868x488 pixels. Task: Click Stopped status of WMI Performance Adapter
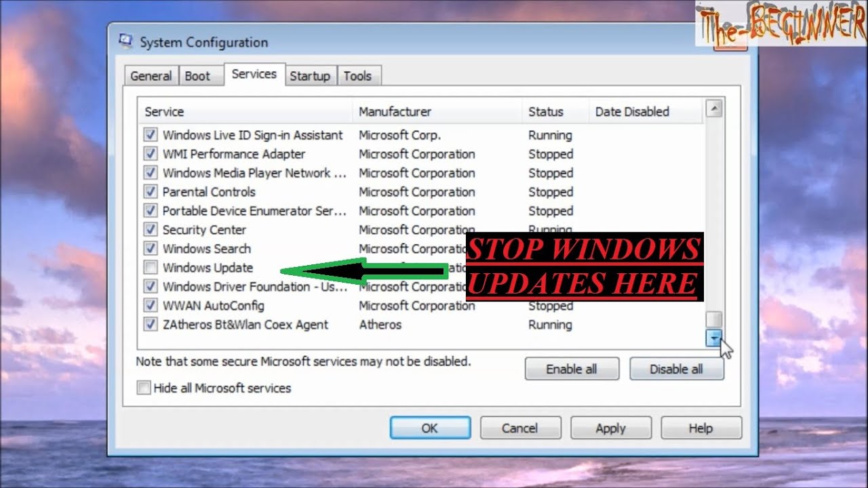(x=551, y=154)
